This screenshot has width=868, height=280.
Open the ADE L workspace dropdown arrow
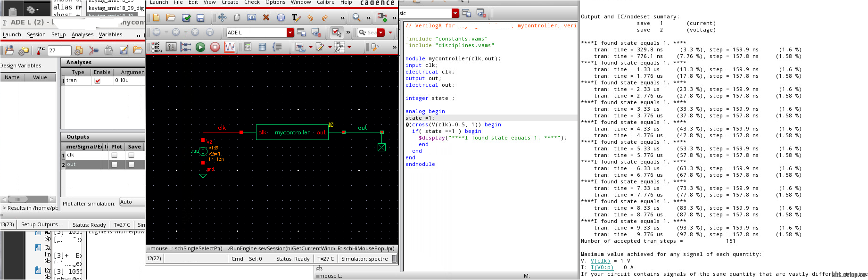pyautogui.click(x=290, y=33)
